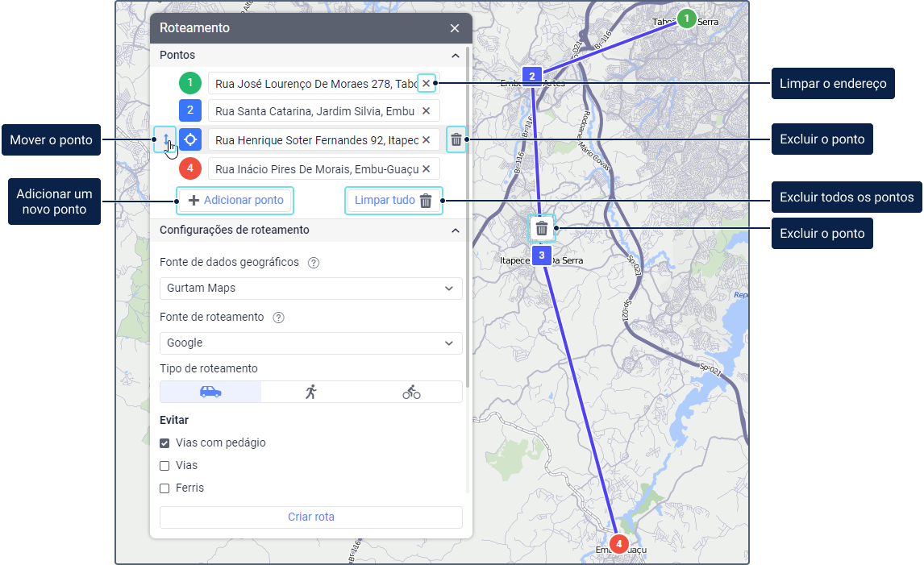Viewport: 924px width, 565px height.
Task: Collapse the Pontos section
Action: pos(455,56)
